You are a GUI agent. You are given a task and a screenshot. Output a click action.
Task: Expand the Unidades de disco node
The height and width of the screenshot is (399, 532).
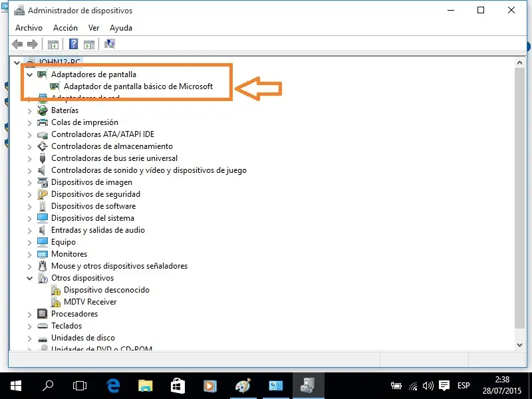tap(29, 338)
